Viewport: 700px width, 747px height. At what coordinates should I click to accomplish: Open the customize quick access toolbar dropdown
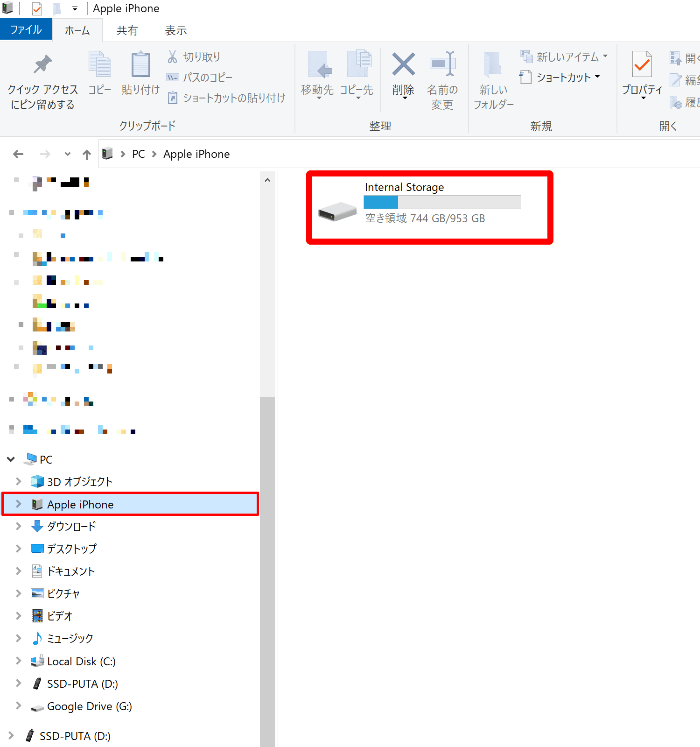coord(75,9)
